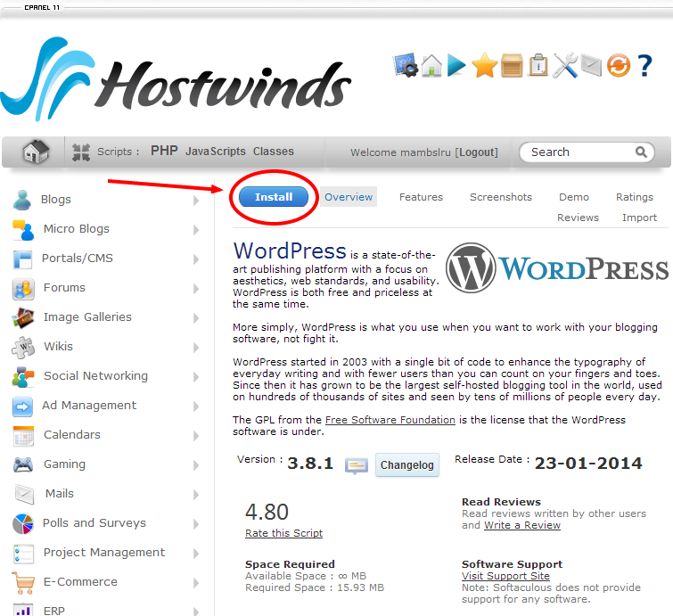Click the Ad Management arrow icon
673x616 pixels.
point(22,407)
